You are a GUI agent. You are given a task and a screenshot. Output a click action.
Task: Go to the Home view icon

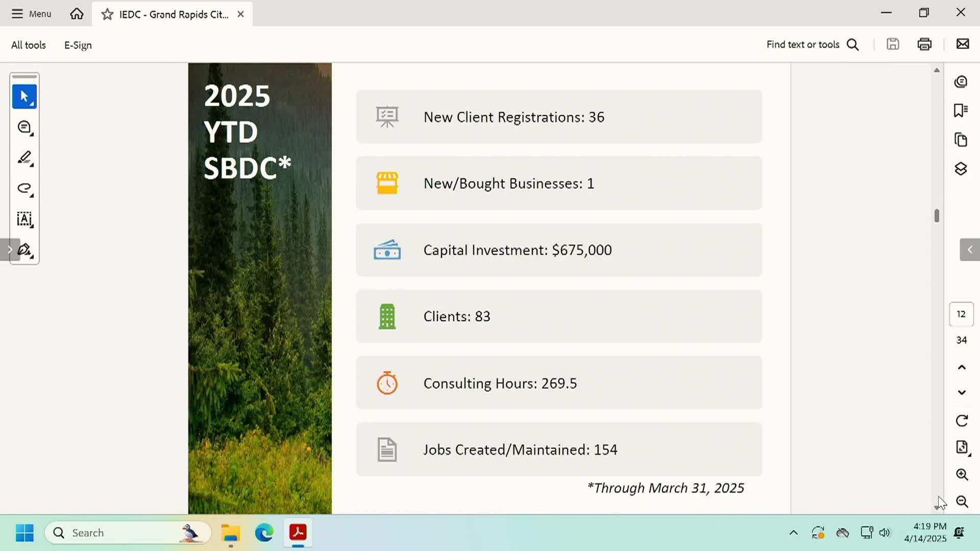pos(77,14)
